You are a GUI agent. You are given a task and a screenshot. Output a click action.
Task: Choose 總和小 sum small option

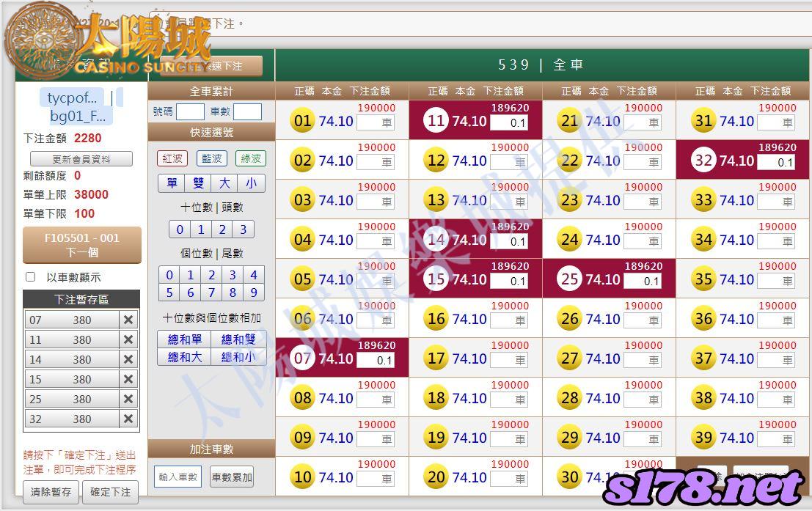click(x=238, y=357)
